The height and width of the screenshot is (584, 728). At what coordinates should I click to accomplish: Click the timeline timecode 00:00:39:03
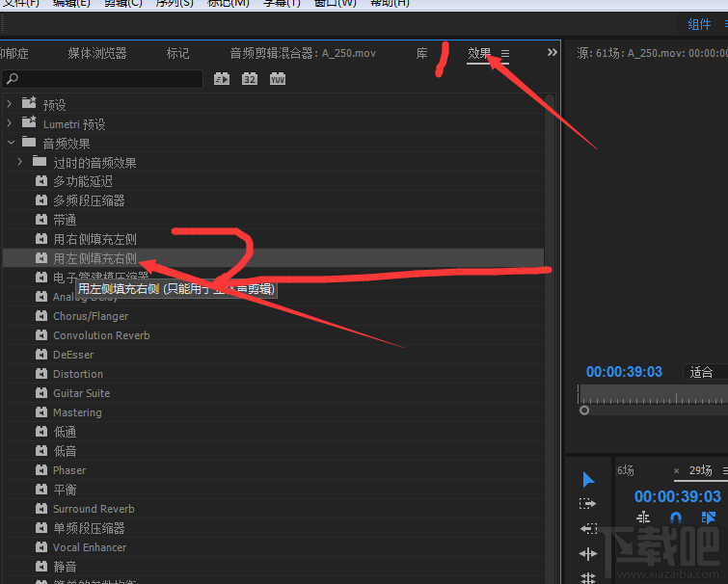coord(678,497)
